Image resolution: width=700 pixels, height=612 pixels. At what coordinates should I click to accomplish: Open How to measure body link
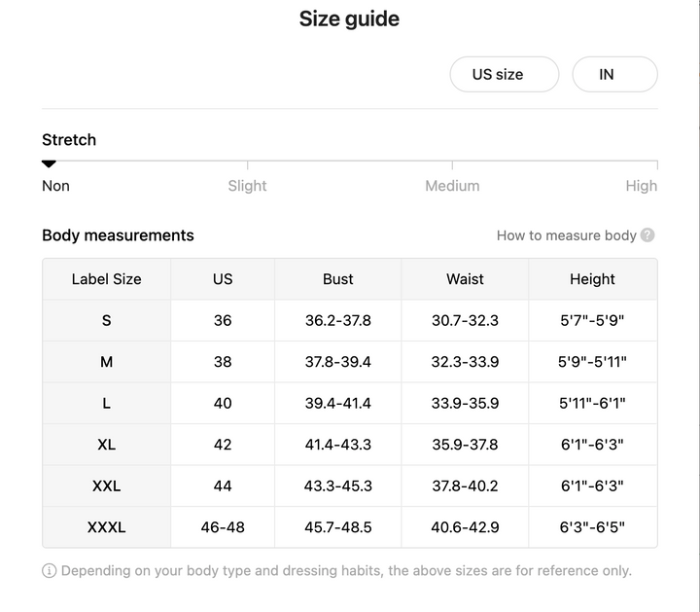(x=566, y=235)
